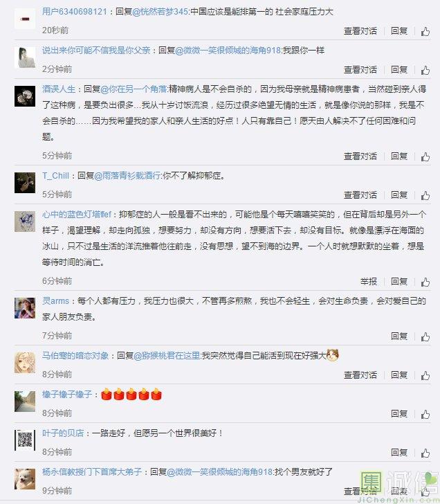
Task: Open mention @雨落青衫载酒行
Action: click(127, 176)
